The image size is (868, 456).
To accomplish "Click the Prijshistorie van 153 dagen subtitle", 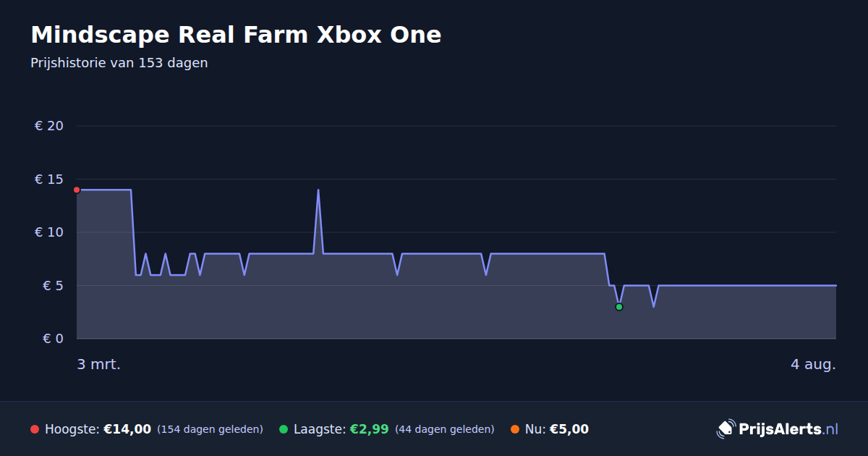I will (119, 63).
